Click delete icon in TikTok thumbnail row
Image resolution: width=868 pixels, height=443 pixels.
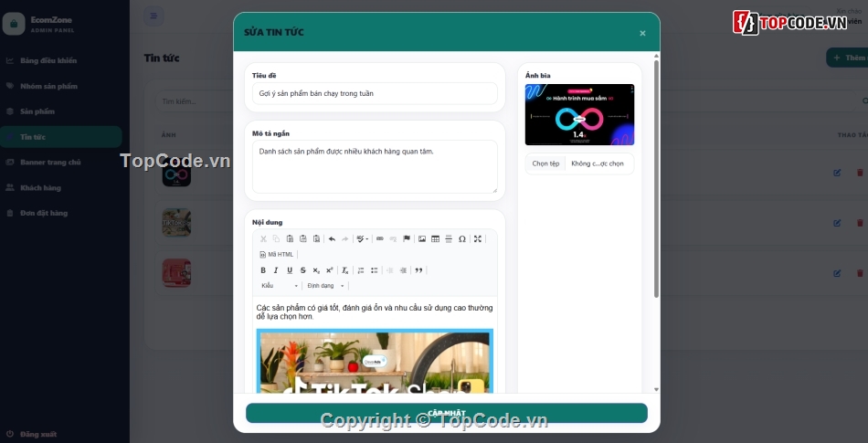[x=860, y=223]
